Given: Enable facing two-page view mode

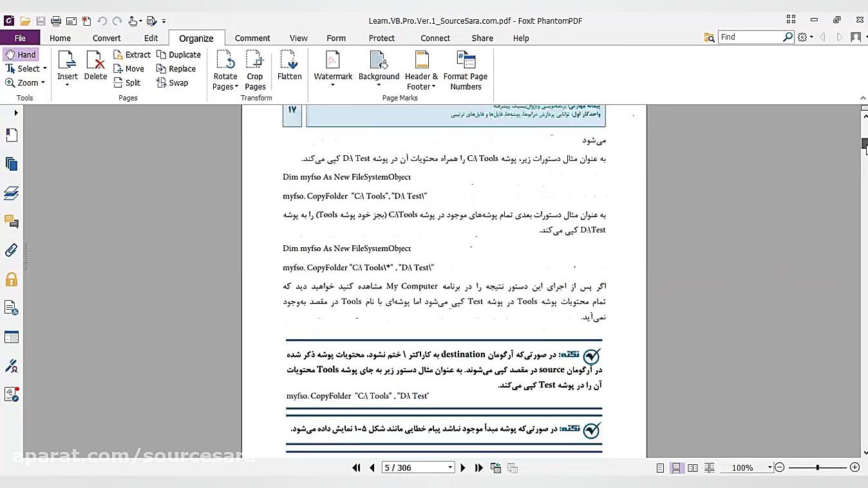Looking at the screenshot, I should pyautogui.click(x=692, y=468).
